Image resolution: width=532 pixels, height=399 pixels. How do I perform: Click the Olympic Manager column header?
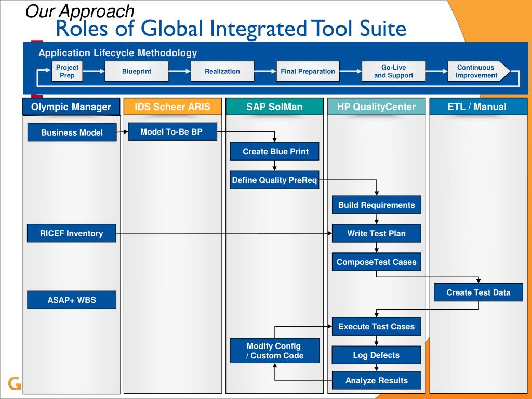point(71,107)
